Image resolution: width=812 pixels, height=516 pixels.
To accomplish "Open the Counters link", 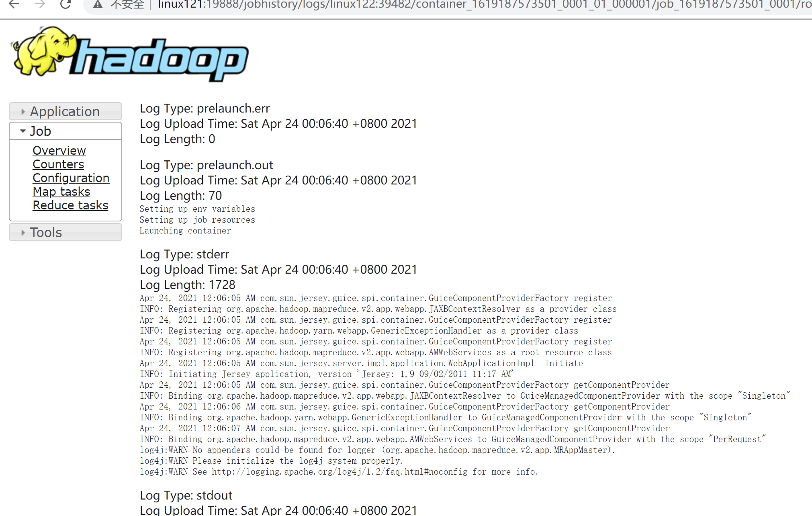I will (58, 164).
